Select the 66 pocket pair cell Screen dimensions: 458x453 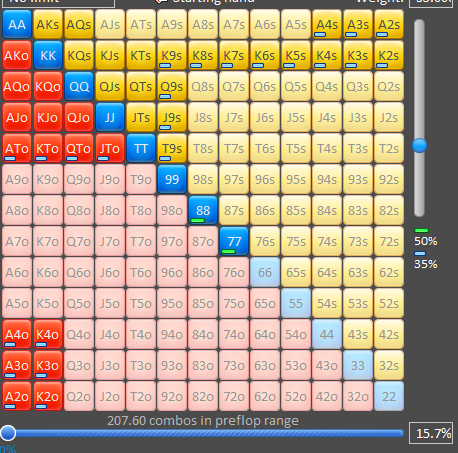pos(265,272)
